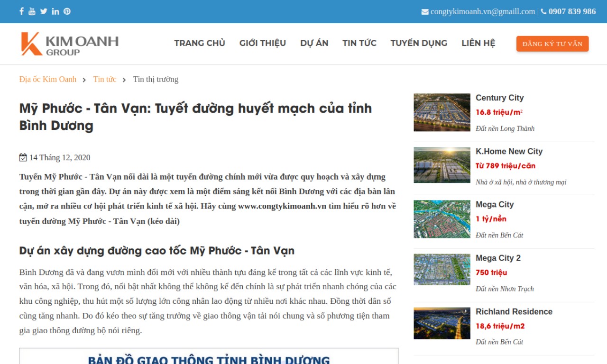Viewport: 607px width, 364px height.
Task: Click the Century City project title
Action: pos(500,98)
